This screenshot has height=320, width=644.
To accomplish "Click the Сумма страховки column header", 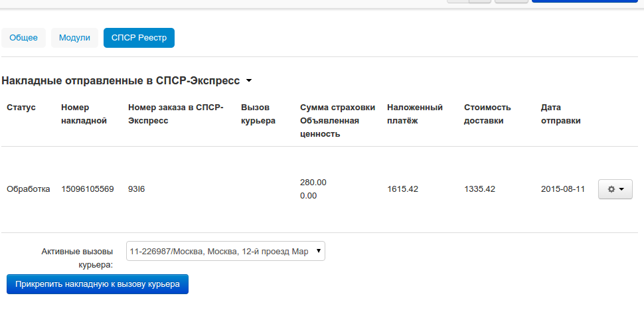I will tap(337, 107).
